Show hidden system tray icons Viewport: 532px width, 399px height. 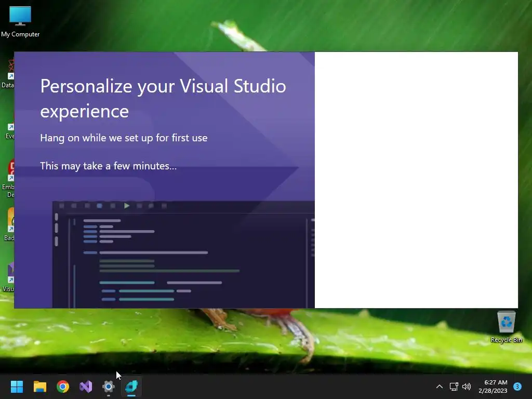pyautogui.click(x=440, y=387)
